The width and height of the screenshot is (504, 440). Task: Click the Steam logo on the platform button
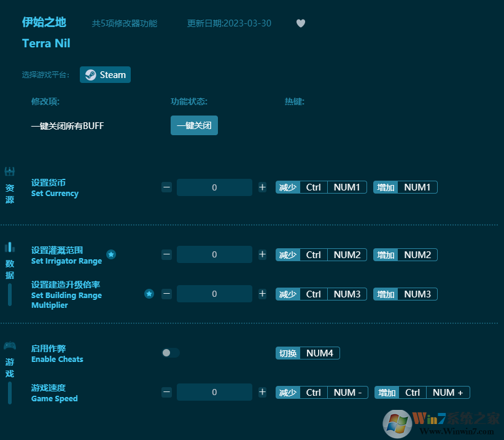pyautogui.click(x=90, y=74)
